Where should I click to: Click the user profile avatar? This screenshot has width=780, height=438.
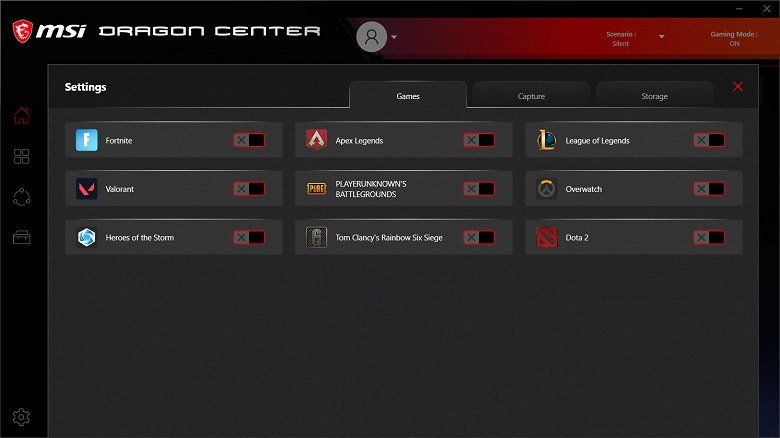372,37
